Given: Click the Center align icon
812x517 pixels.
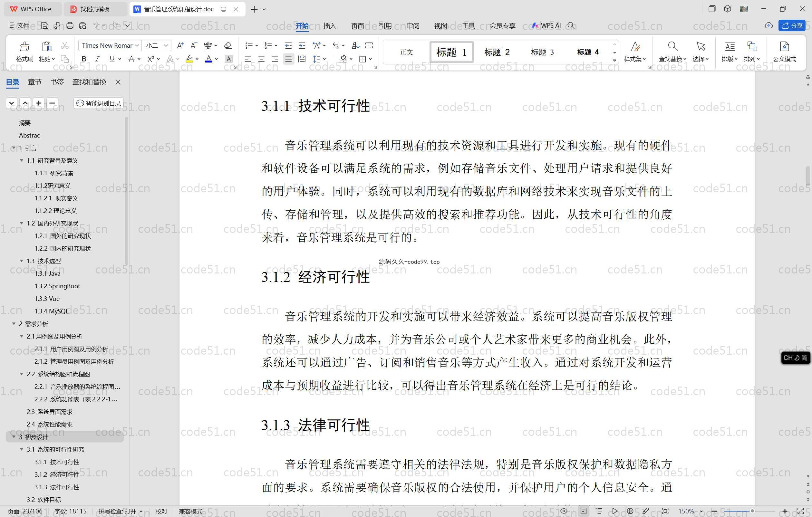Looking at the screenshot, I should (x=261, y=59).
